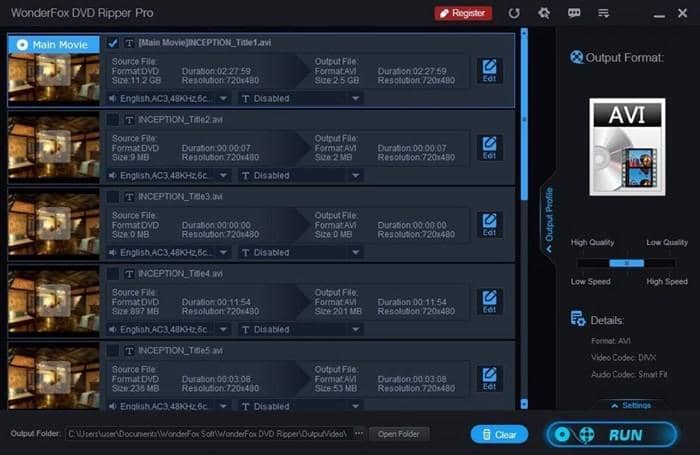Click Edit icon for Title3 row
The image size is (700, 455).
point(489,225)
